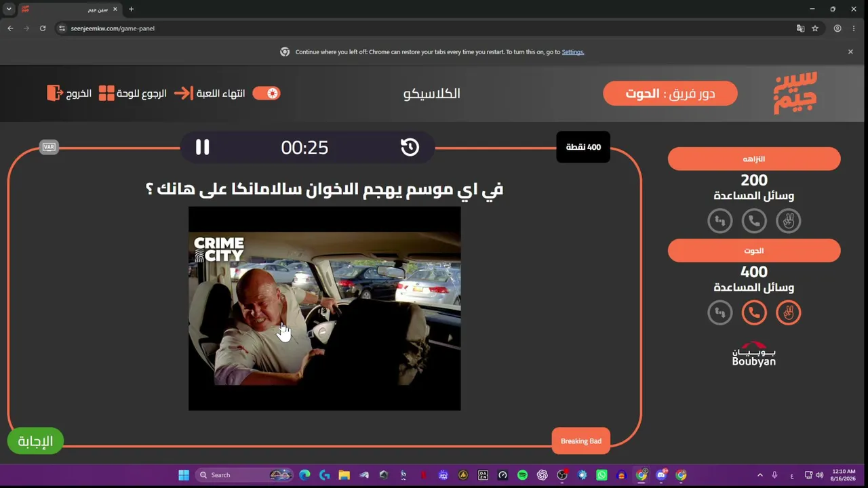Use the two-answers help for team النزاهه
The width and height of the screenshot is (868, 488).
click(788, 221)
